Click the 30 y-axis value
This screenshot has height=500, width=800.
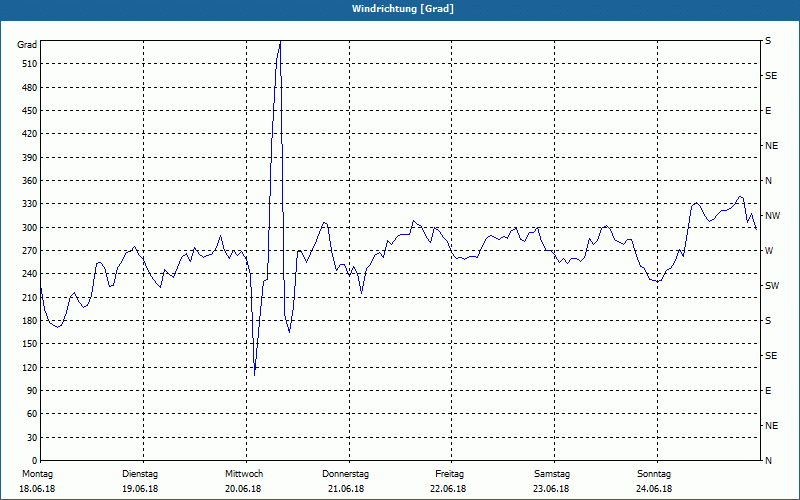point(32,438)
